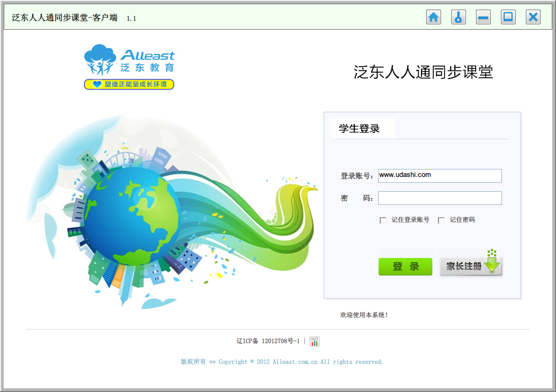Click the globe city illustration
The image size is (556, 392).
(132, 212)
